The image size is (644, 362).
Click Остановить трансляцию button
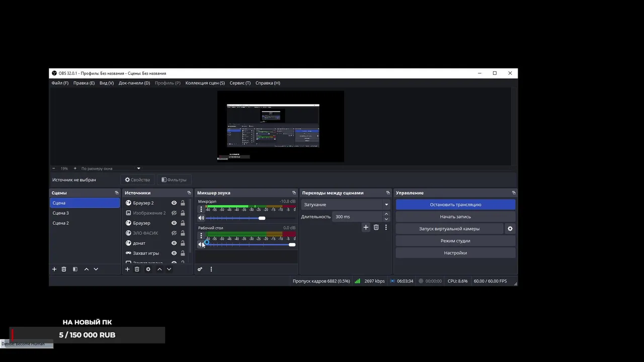click(455, 205)
